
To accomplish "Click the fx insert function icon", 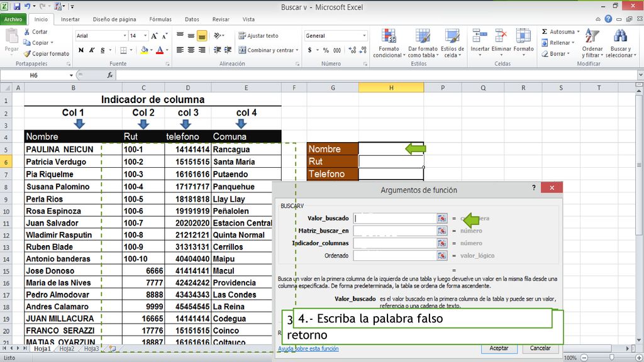I will 110,75.
